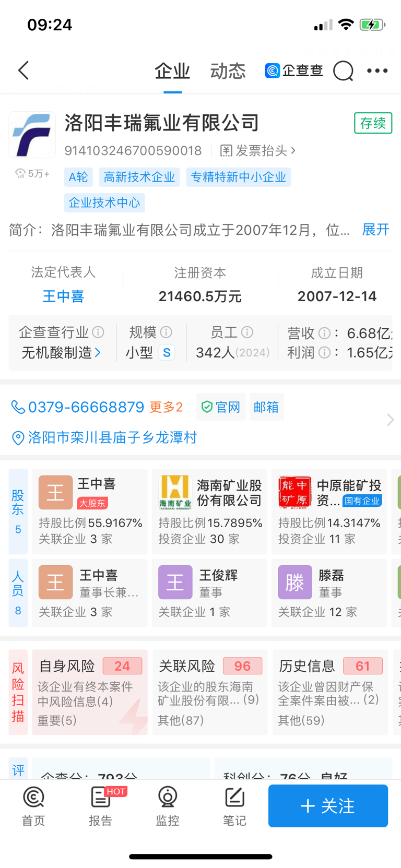Viewport: 401px width, 868px height.
Task: Open 风险扫描 risk scan label
Action: pyautogui.click(x=18, y=692)
